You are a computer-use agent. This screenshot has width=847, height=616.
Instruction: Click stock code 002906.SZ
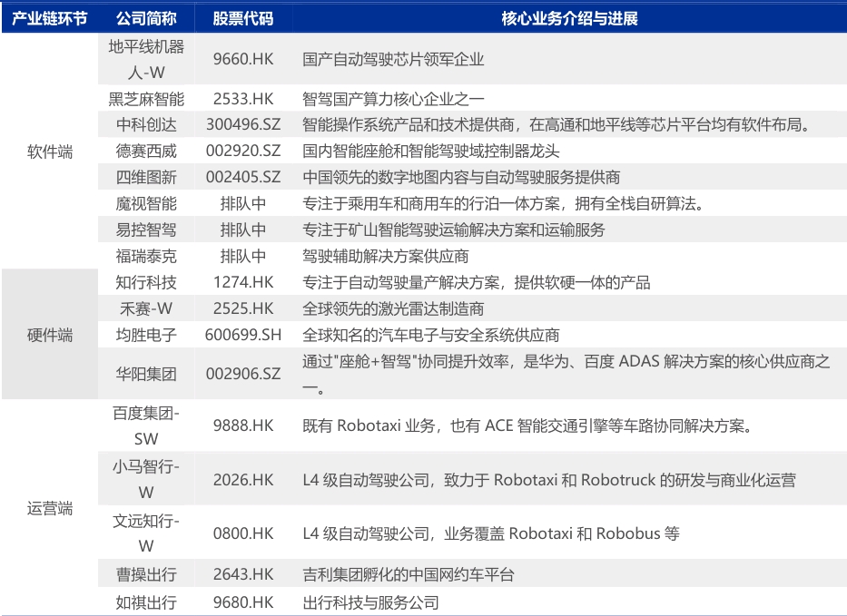point(243,374)
